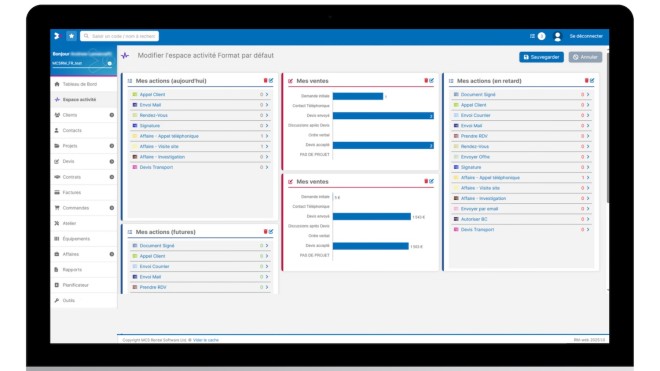Viewport: 660px width, 371px height.
Task: Open the user profile icon
Action: coord(558,37)
